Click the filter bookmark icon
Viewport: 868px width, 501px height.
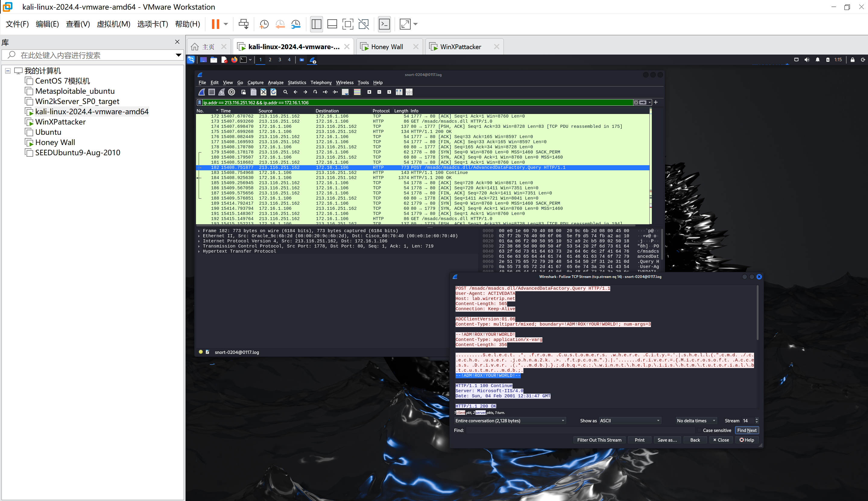pyautogui.click(x=199, y=102)
